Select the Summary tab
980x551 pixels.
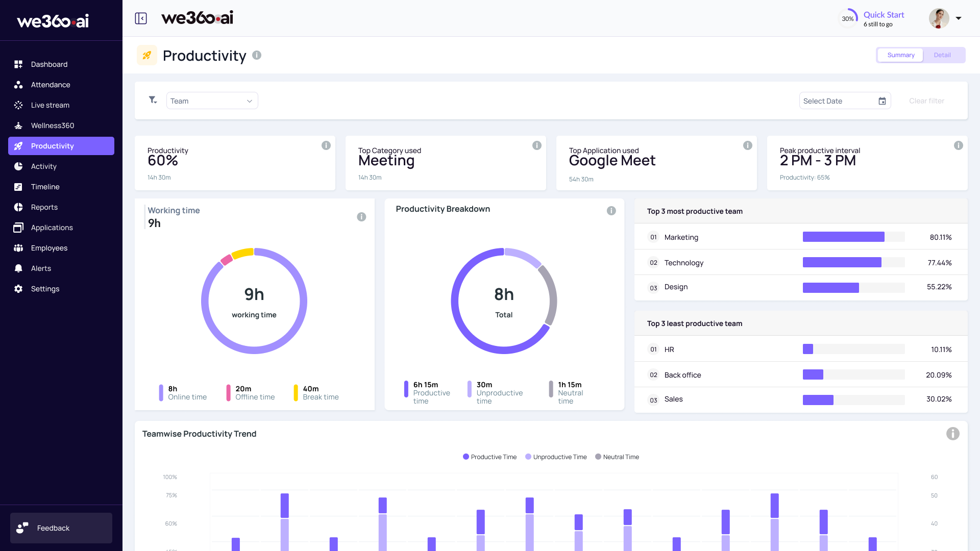tap(901, 55)
